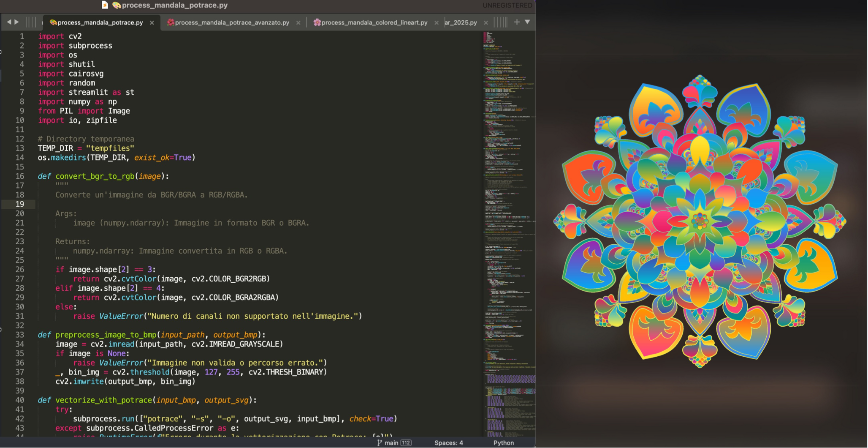The width and height of the screenshot is (868, 448).
Task: Click the next tab right arrow
Action: [x=17, y=22]
